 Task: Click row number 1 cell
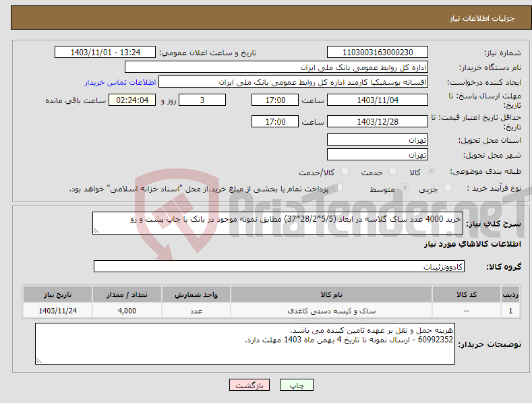[510, 311]
